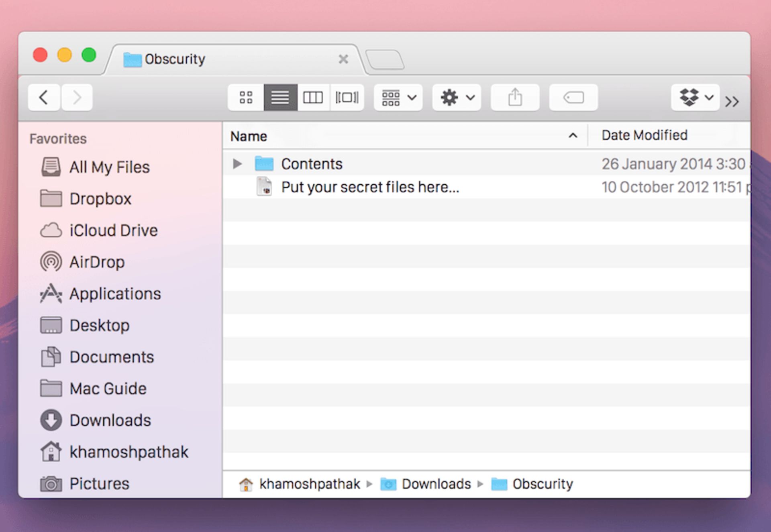The height and width of the screenshot is (532, 771).
Task: Click the Edit Tags toolbar button
Action: click(573, 98)
